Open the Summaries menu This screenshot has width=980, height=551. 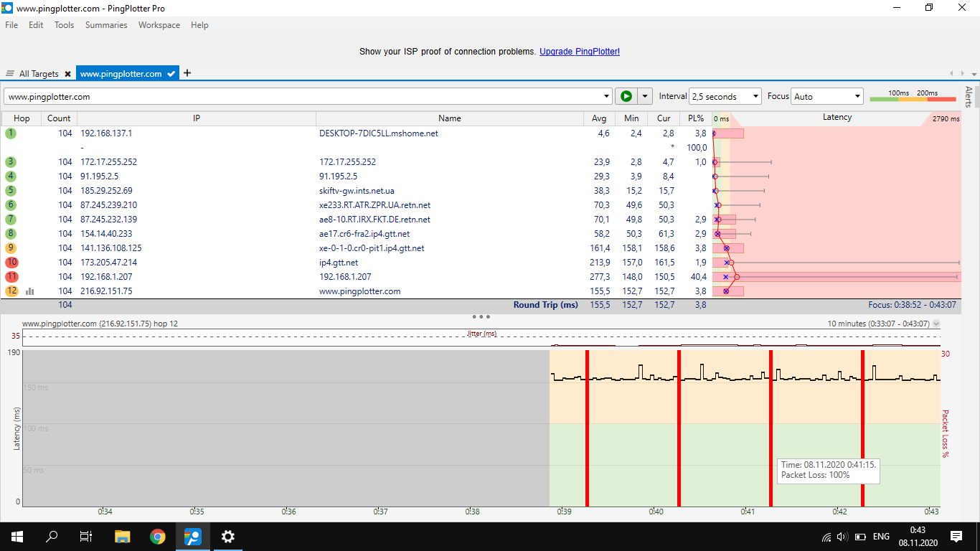pyautogui.click(x=106, y=25)
